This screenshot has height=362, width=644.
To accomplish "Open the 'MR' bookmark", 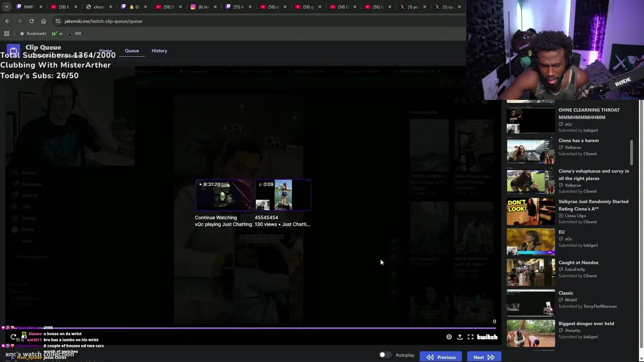I will [x=75, y=33].
